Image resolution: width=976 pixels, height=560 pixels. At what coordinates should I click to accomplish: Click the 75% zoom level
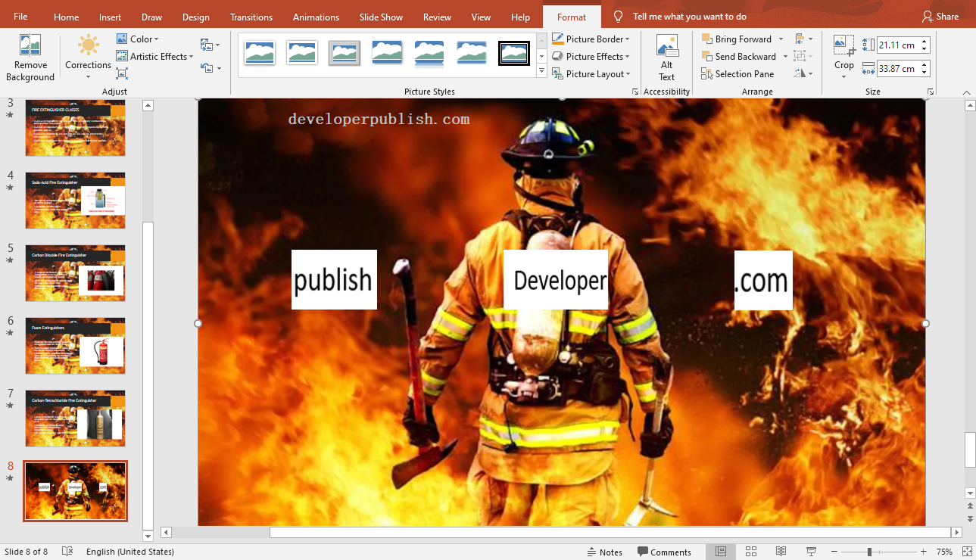pos(944,552)
